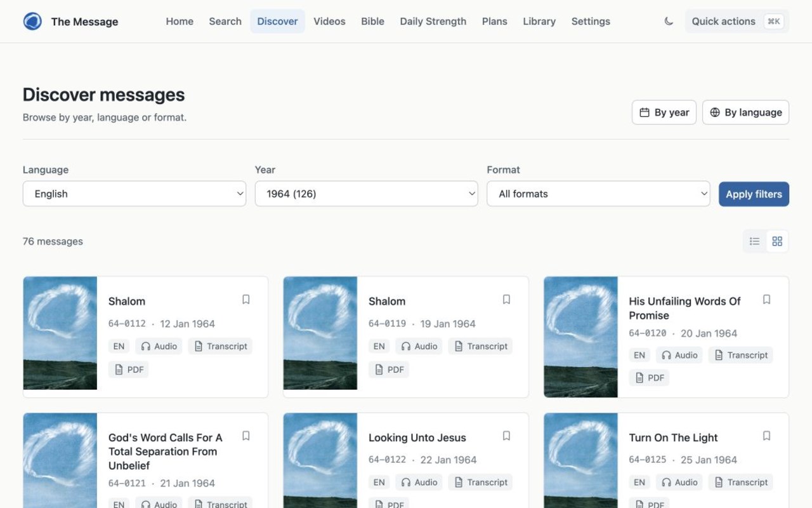Viewport: 812px width, 508px height.
Task: Navigate to Bible page
Action: 372,22
